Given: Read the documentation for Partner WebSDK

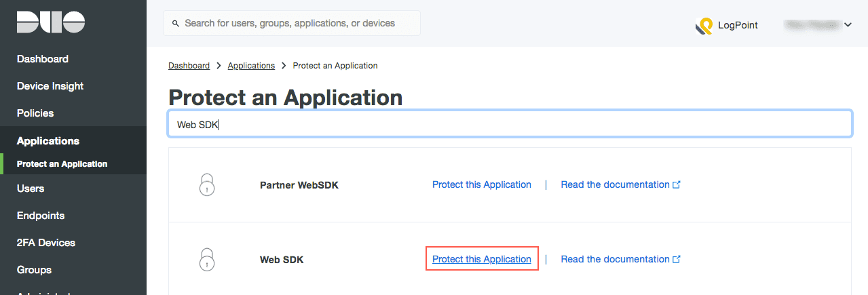Looking at the screenshot, I should [x=615, y=184].
